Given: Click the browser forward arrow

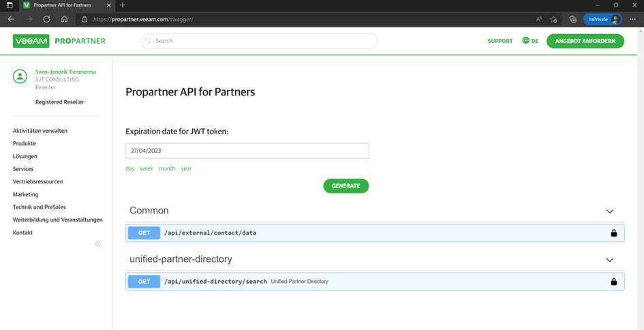Looking at the screenshot, I should [29, 19].
